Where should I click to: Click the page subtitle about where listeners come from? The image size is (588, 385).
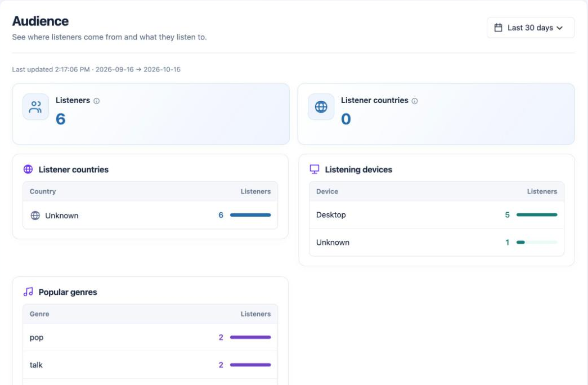pos(110,37)
